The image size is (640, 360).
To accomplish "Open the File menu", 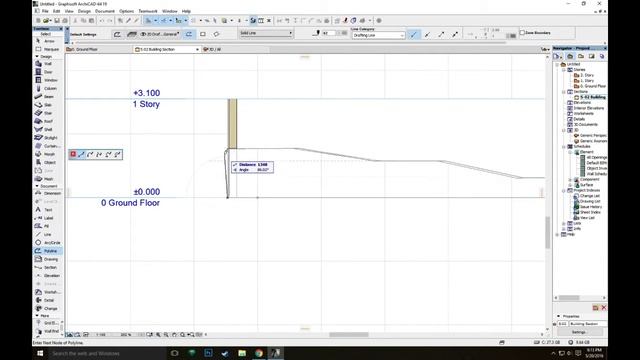I will click(45, 11).
